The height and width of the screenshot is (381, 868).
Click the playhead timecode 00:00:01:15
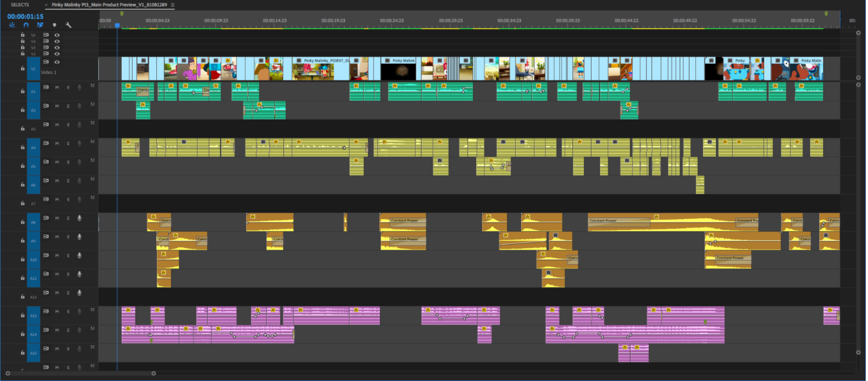pos(25,17)
